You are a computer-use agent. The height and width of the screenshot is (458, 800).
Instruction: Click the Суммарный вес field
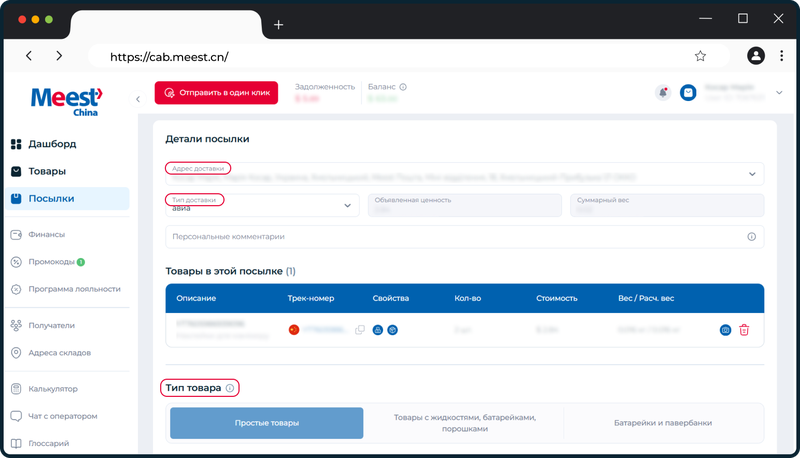tap(667, 205)
